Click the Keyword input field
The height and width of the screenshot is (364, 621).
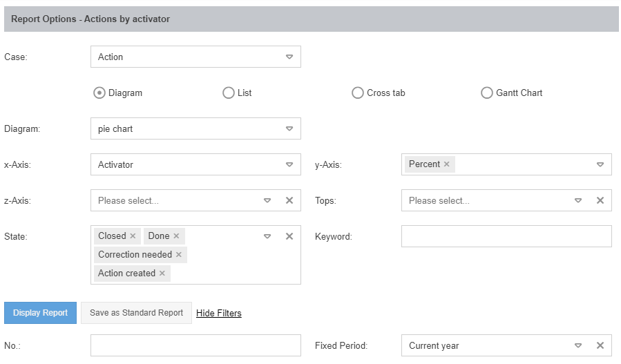[506, 236]
